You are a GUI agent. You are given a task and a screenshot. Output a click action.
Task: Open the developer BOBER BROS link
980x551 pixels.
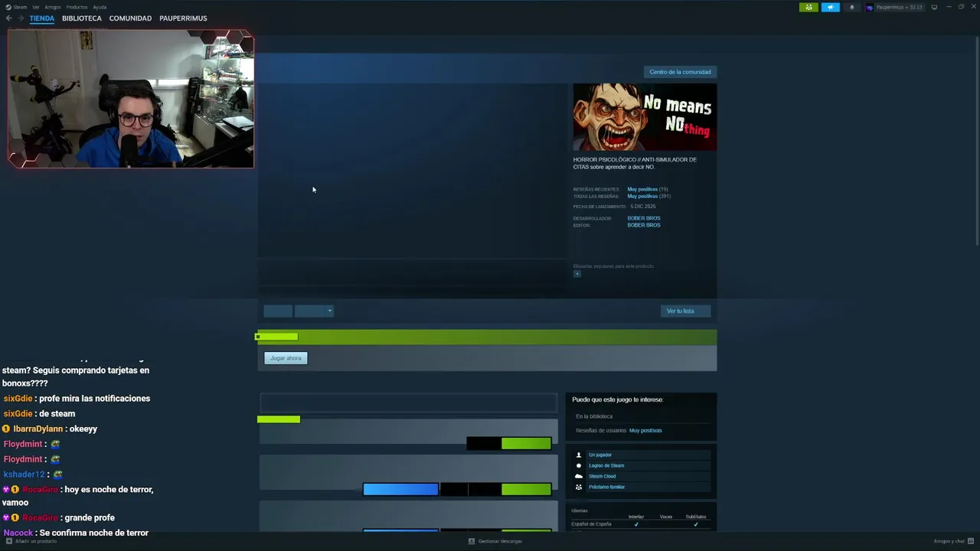click(644, 218)
